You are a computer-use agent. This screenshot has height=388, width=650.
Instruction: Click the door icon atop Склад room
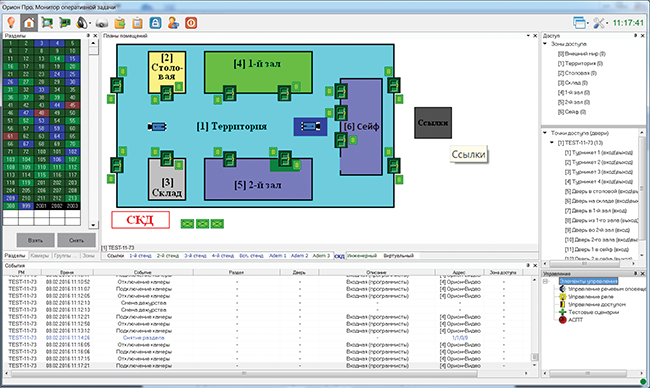(x=167, y=158)
